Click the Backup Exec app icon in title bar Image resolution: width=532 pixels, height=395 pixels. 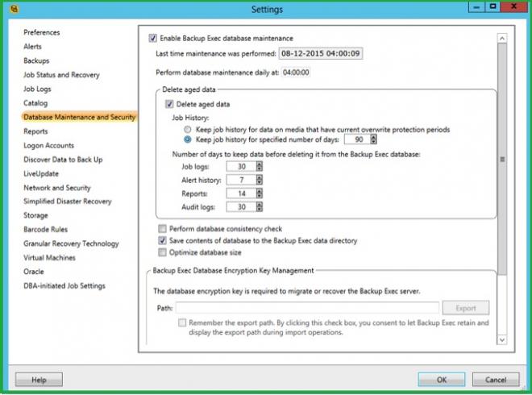[15, 9]
